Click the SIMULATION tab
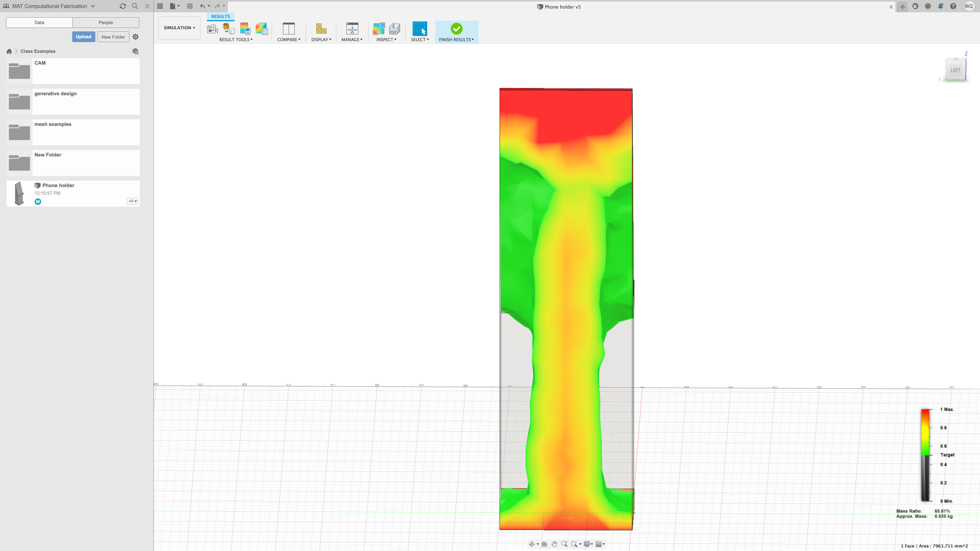980x551 pixels. tap(178, 28)
